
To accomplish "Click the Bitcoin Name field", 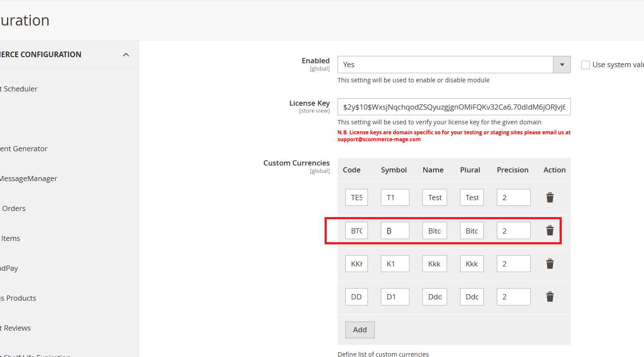I will 435,231.
